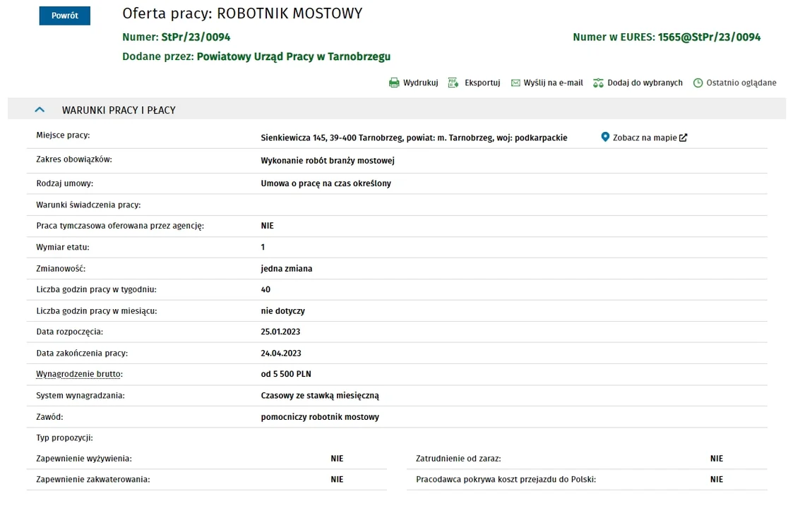Click NIE next to Zatrudnienie od zaraz
This screenshot has height=508, width=812.
click(717, 459)
